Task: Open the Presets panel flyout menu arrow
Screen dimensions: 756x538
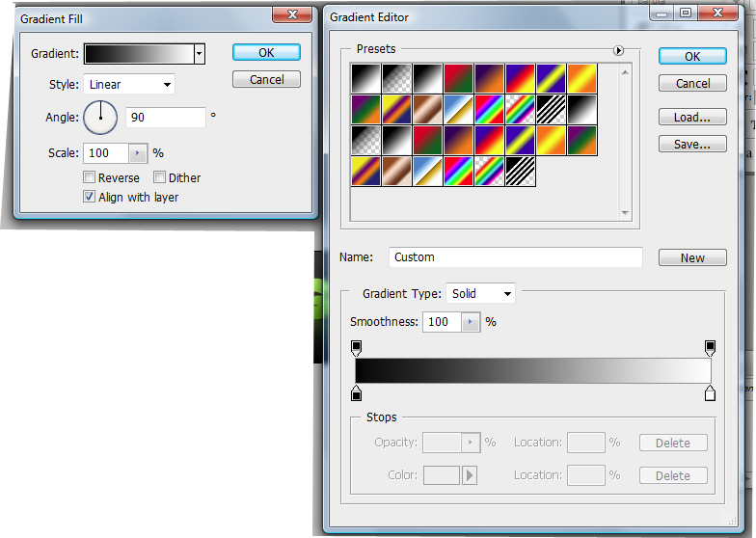Action: [619, 51]
